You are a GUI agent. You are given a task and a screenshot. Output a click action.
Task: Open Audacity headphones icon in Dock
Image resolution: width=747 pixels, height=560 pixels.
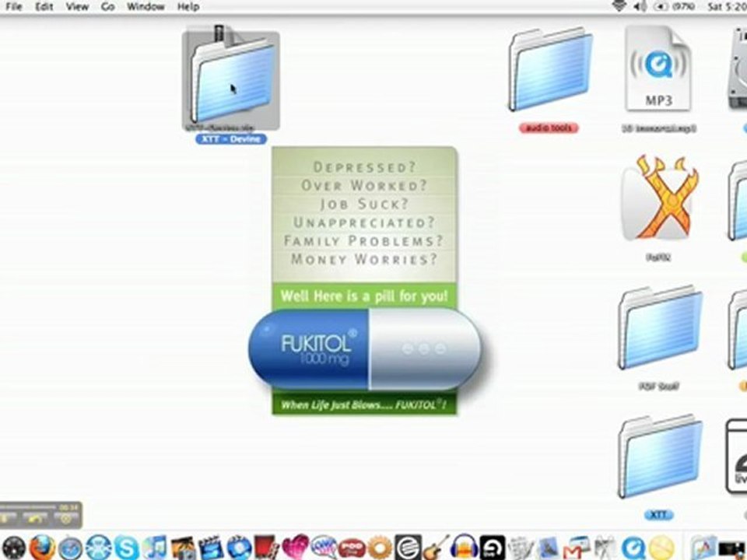[x=464, y=548]
